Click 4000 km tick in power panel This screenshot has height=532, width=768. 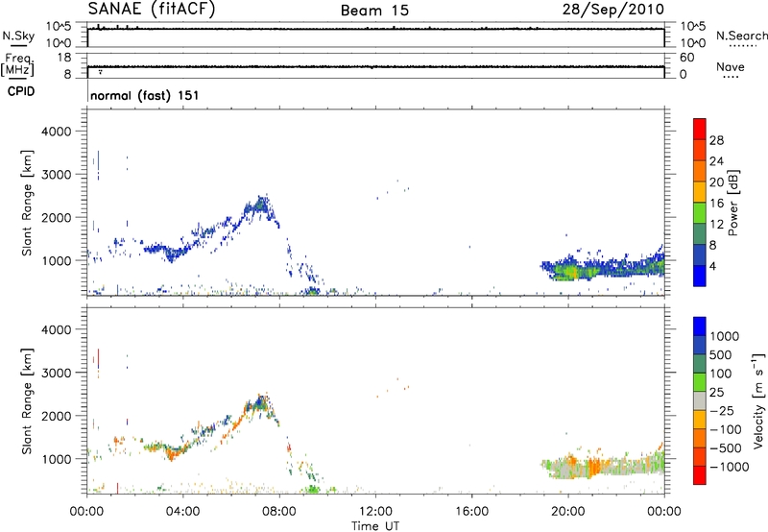(x=57, y=132)
